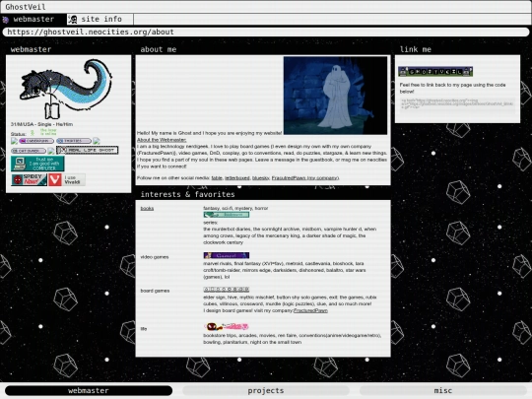Click the GhostVeil link-back banner button
532x399 pixels.
pyautogui.click(x=435, y=71)
